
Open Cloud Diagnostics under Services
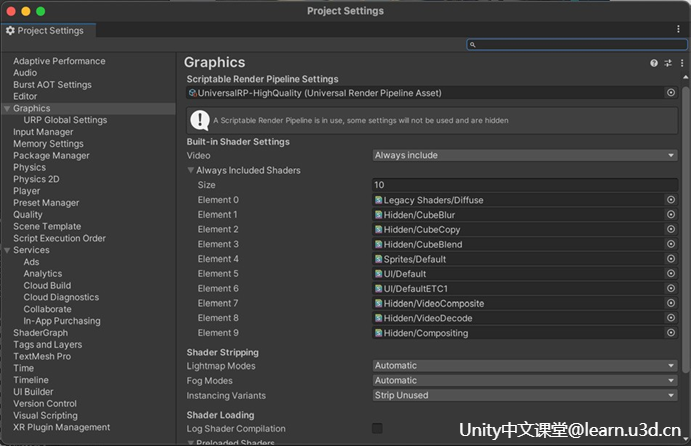61,297
